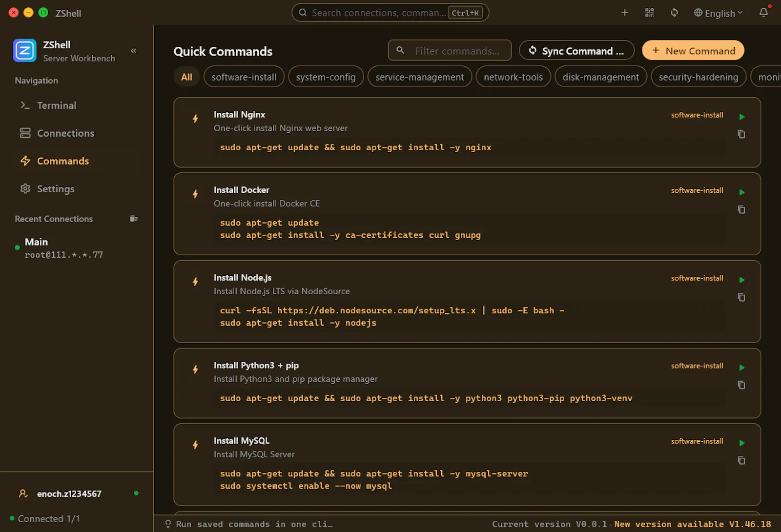This screenshot has width=781, height=532.
Task: Clear recent connections with the trash icon
Action: coord(134,219)
